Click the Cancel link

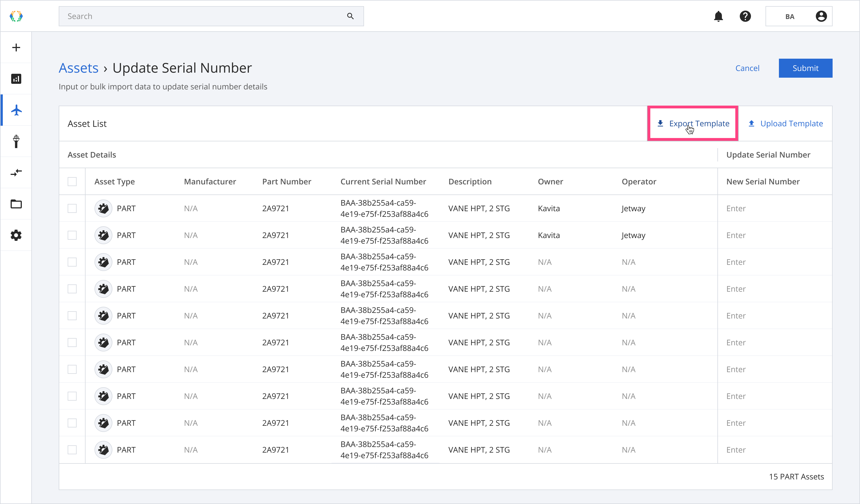748,68
